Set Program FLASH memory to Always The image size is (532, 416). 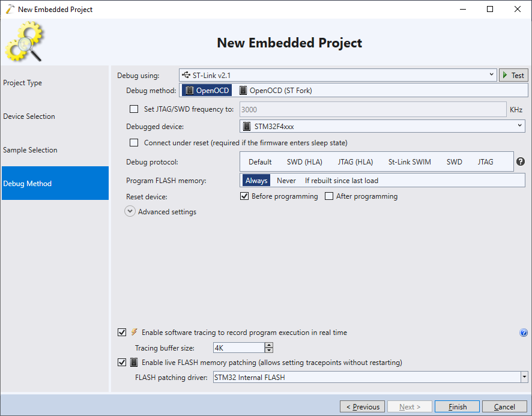point(256,181)
